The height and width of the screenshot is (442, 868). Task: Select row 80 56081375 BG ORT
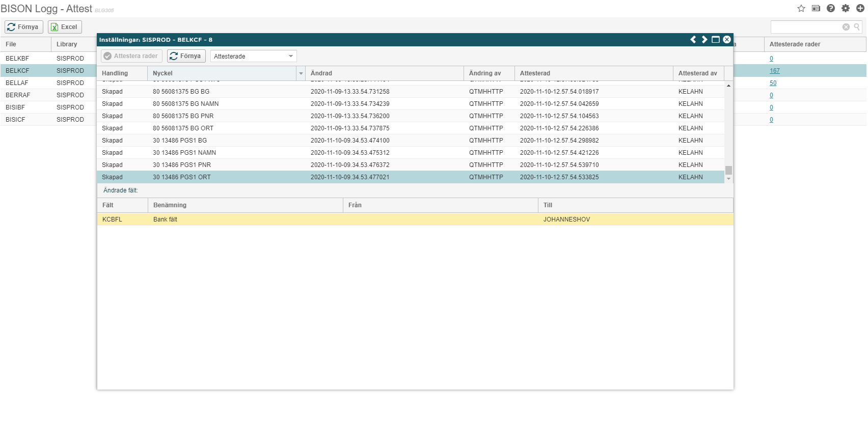click(x=411, y=128)
